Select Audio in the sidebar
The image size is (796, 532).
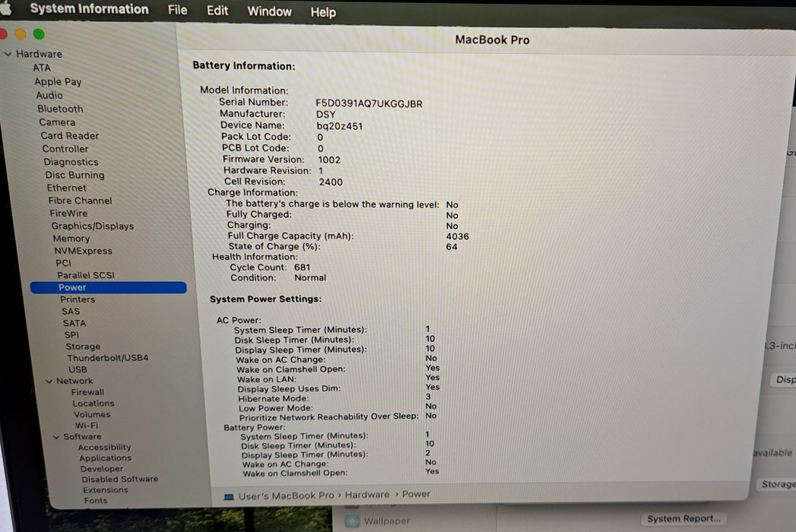click(x=49, y=95)
